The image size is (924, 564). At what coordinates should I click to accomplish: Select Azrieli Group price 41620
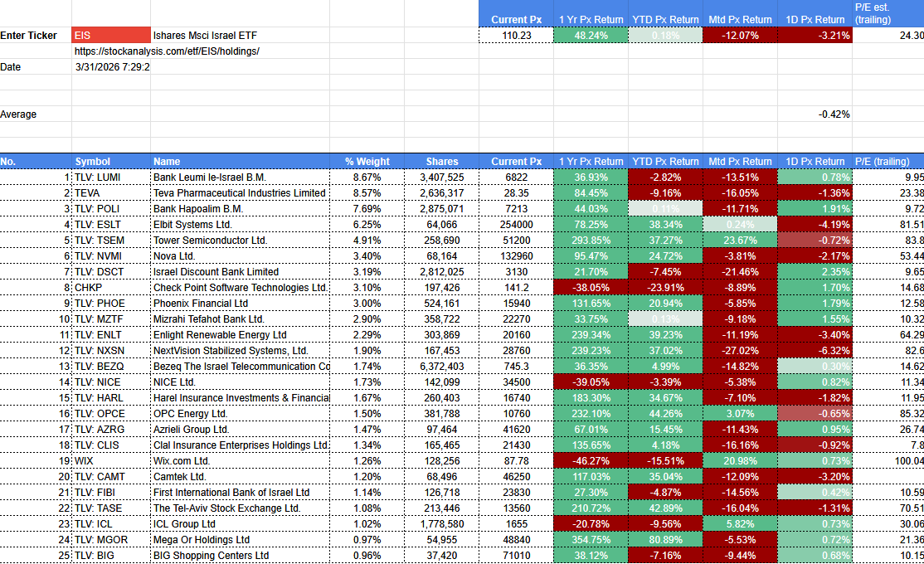tap(516, 430)
